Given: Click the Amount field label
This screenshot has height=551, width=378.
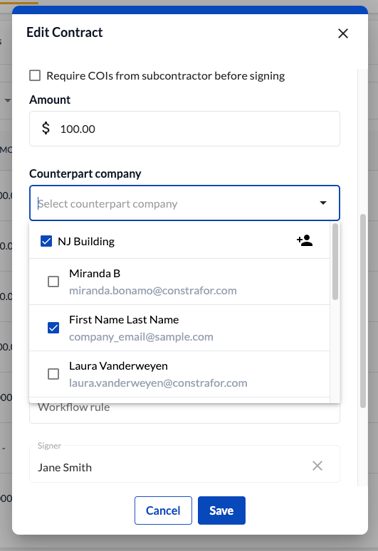Looking at the screenshot, I should [50, 100].
